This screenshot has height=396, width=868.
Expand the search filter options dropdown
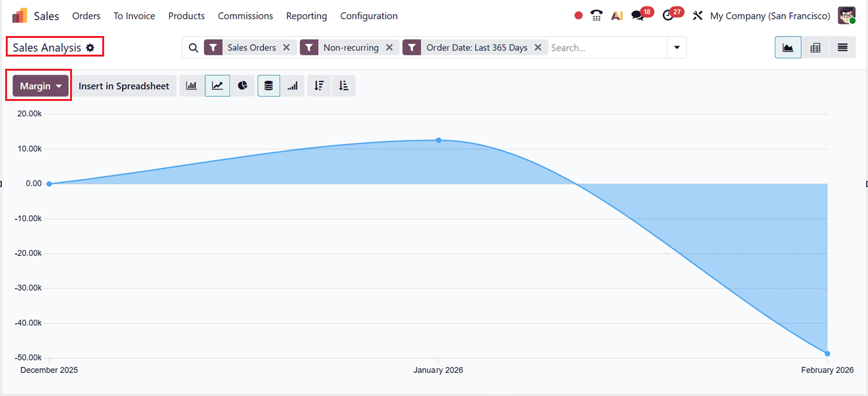pyautogui.click(x=676, y=47)
